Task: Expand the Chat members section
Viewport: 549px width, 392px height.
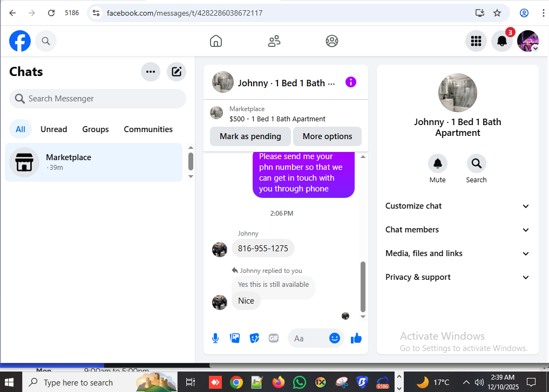Action: (457, 230)
